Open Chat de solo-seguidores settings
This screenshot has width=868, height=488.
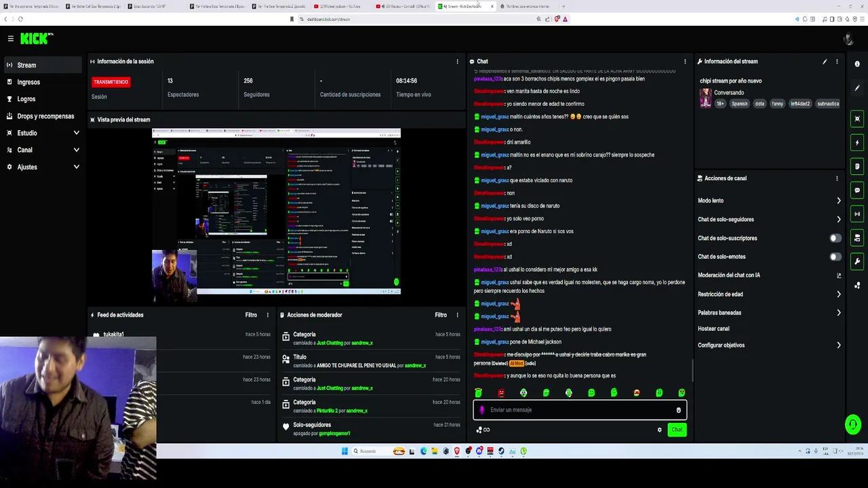[770, 220]
